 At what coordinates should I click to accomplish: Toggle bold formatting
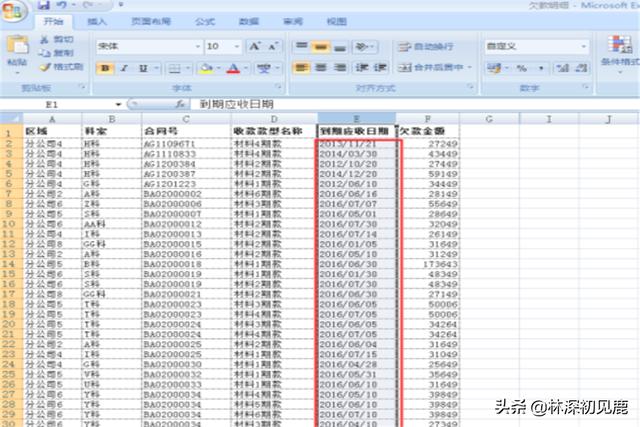(105, 68)
